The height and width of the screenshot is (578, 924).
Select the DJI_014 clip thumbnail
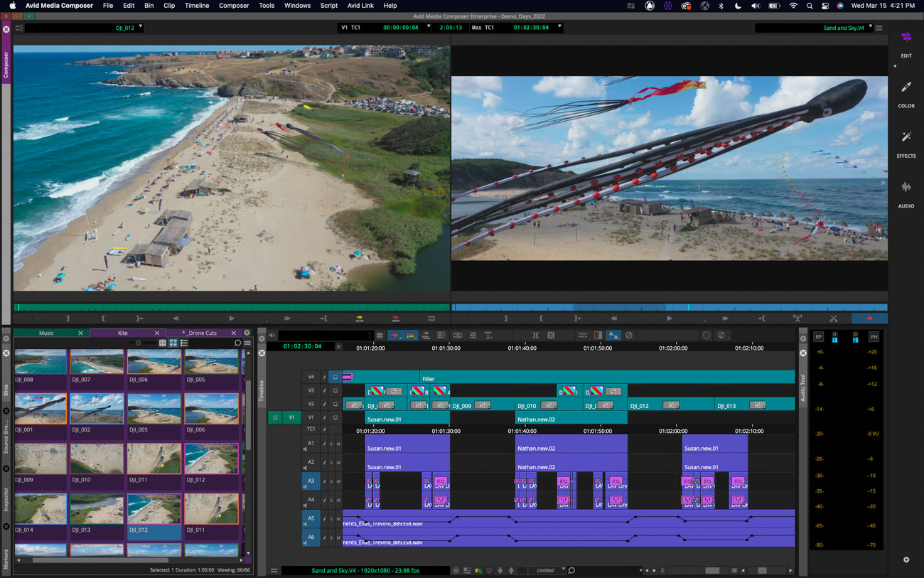[x=41, y=509]
